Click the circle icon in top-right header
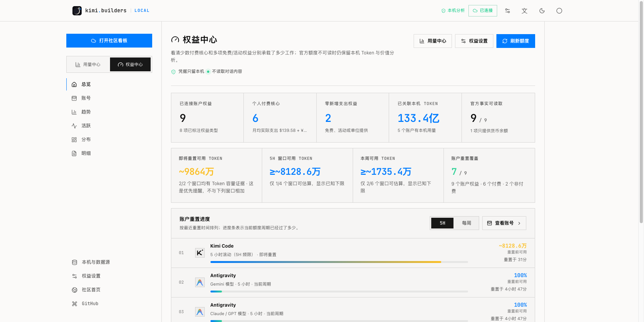This screenshot has height=322, width=644. pyautogui.click(x=559, y=11)
